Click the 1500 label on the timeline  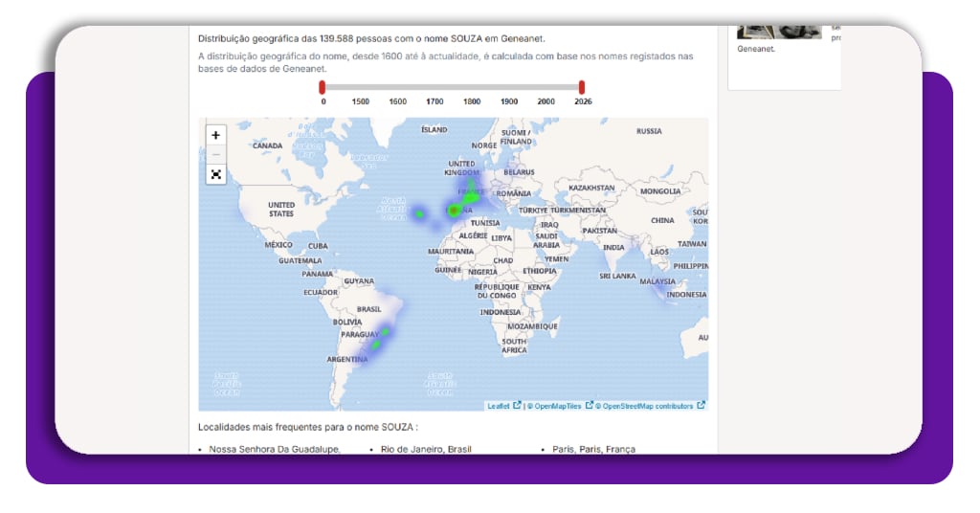[361, 101]
